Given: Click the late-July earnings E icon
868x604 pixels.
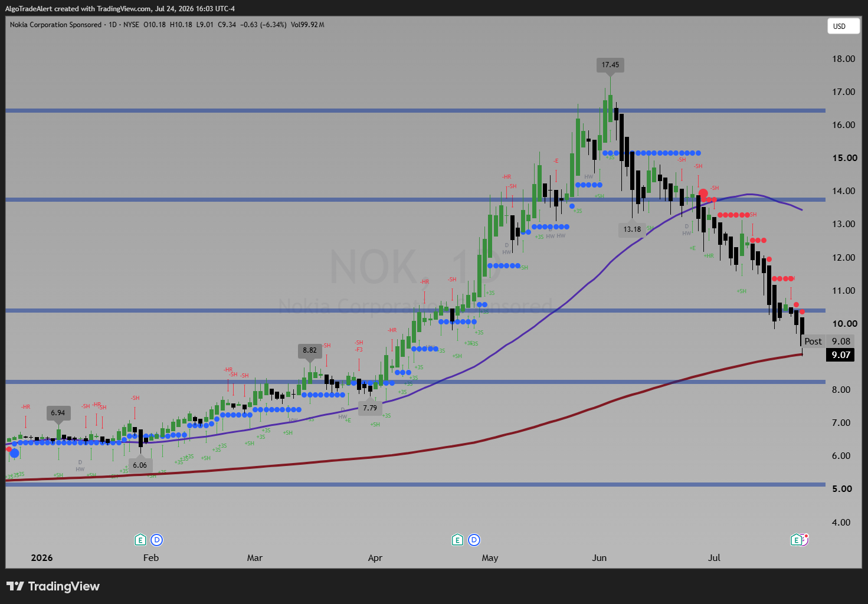Looking at the screenshot, I should (x=796, y=540).
